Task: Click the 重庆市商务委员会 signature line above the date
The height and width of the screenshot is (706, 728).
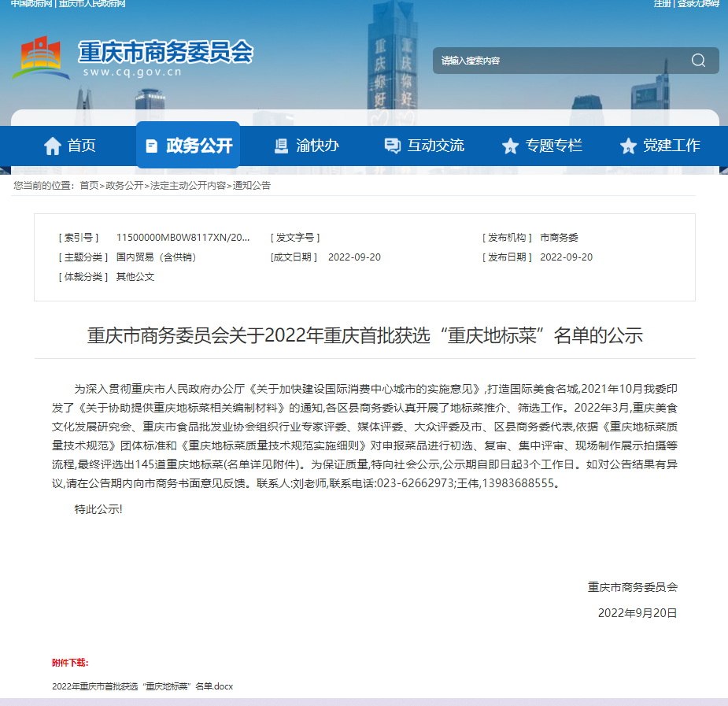Action: (x=633, y=587)
